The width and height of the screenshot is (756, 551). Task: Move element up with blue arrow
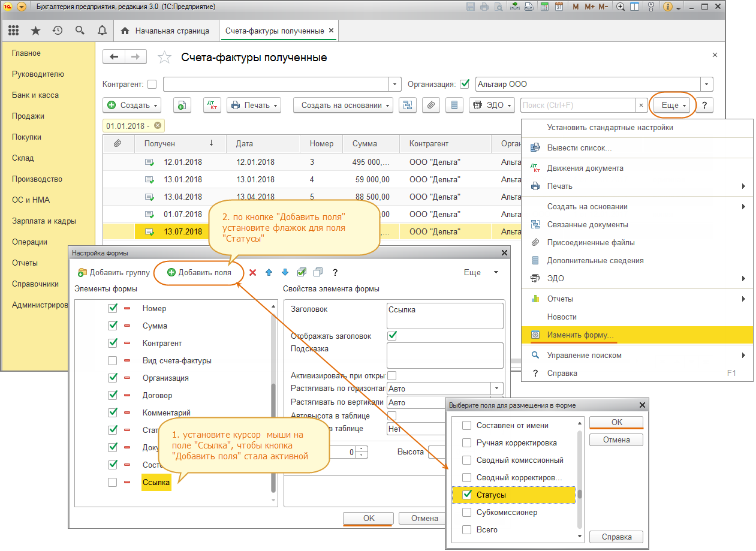pos(269,272)
